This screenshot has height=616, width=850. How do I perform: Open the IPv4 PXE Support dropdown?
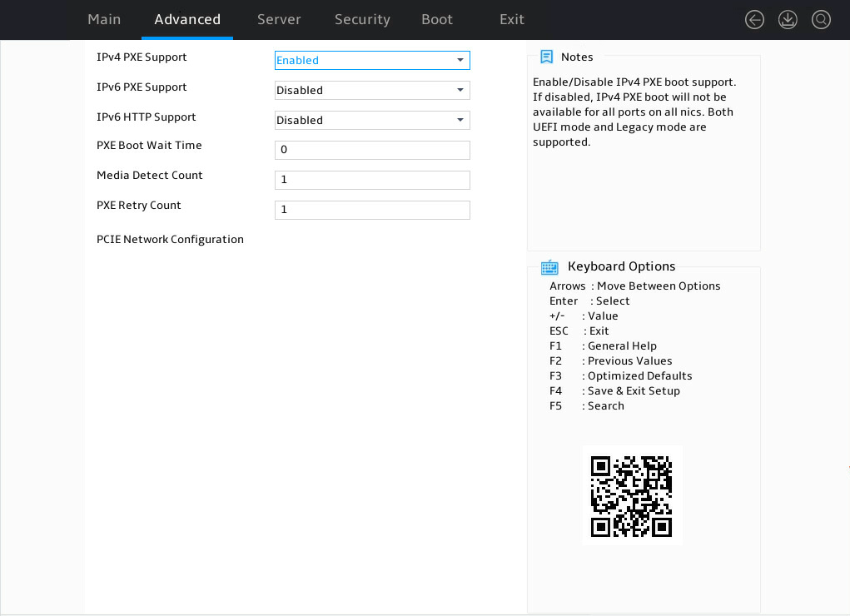click(372, 60)
